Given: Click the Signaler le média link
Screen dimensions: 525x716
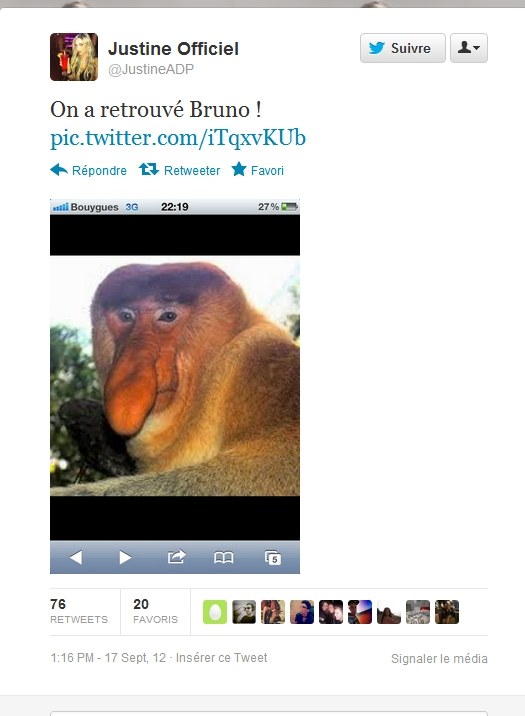Looking at the screenshot, I should 439,658.
